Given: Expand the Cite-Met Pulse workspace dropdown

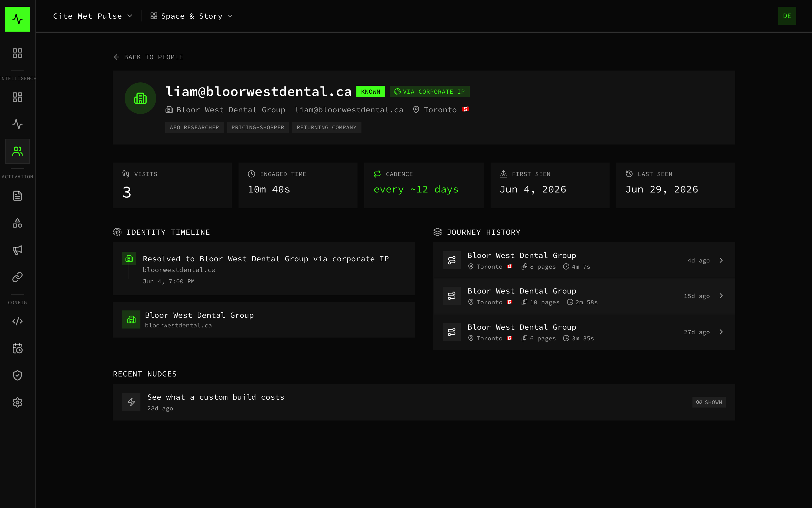Looking at the screenshot, I should click(92, 16).
